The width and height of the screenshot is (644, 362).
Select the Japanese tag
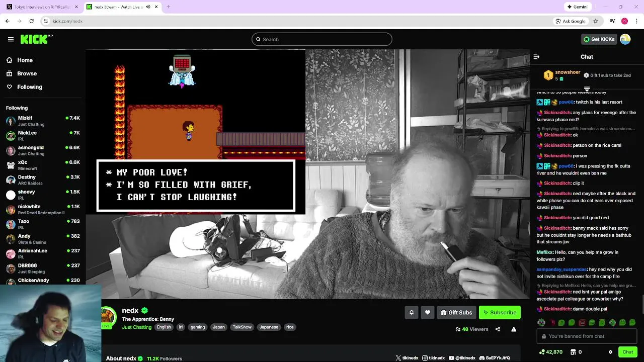(x=269, y=327)
